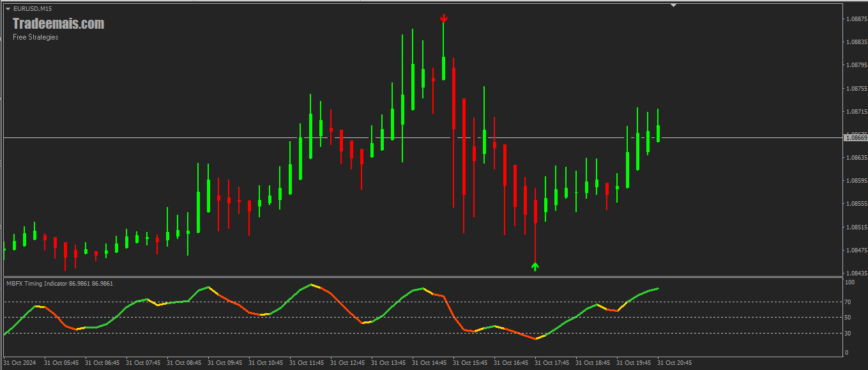Click the MBFX Timing Indicator label

point(59,283)
